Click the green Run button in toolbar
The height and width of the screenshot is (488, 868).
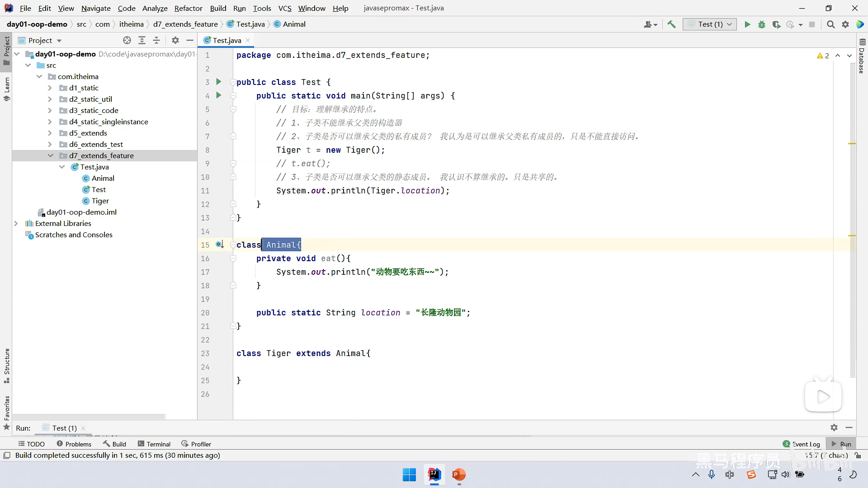[747, 24]
